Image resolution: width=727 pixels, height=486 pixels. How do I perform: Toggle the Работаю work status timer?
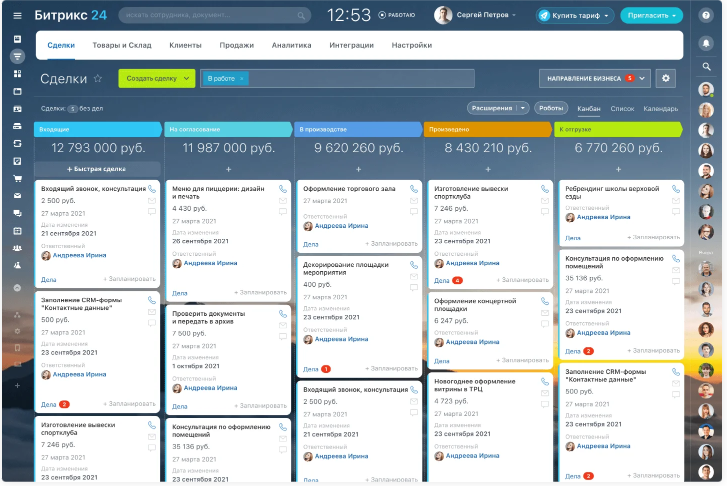coord(396,15)
